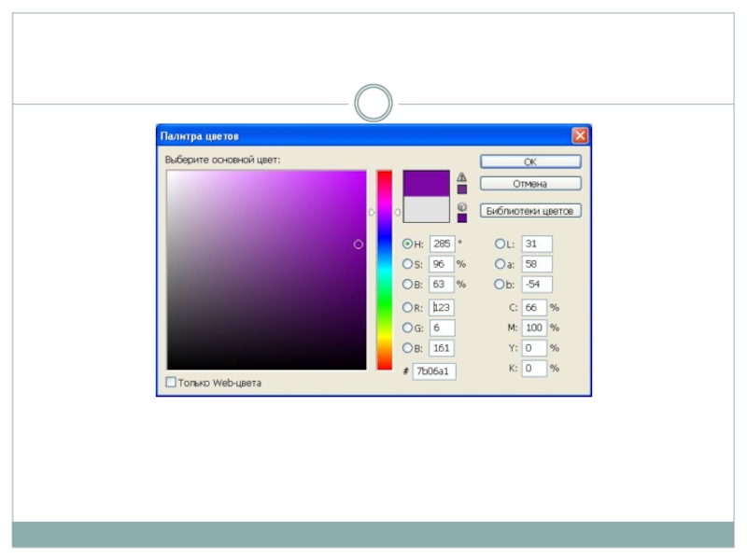This screenshot has height=560, width=747.
Task: Select the G green radio button
Action: [x=407, y=328]
